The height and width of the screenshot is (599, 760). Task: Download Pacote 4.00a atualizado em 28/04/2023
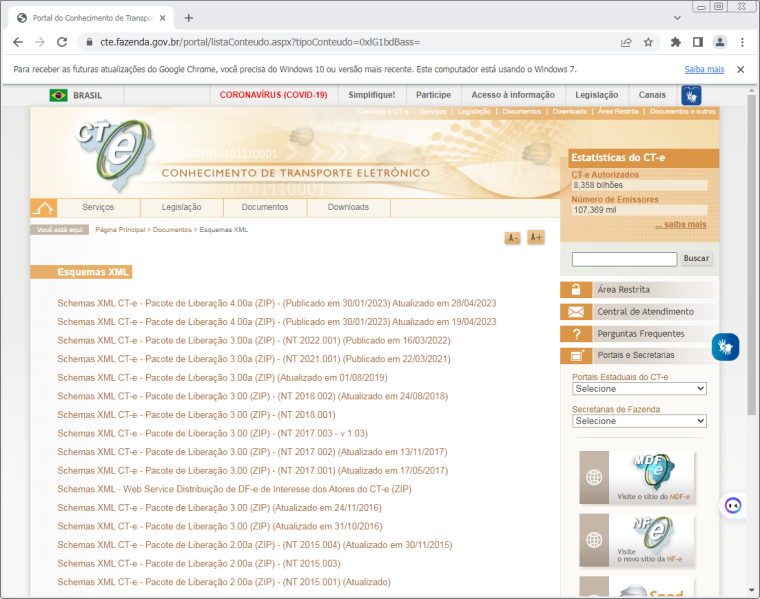click(x=277, y=303)
